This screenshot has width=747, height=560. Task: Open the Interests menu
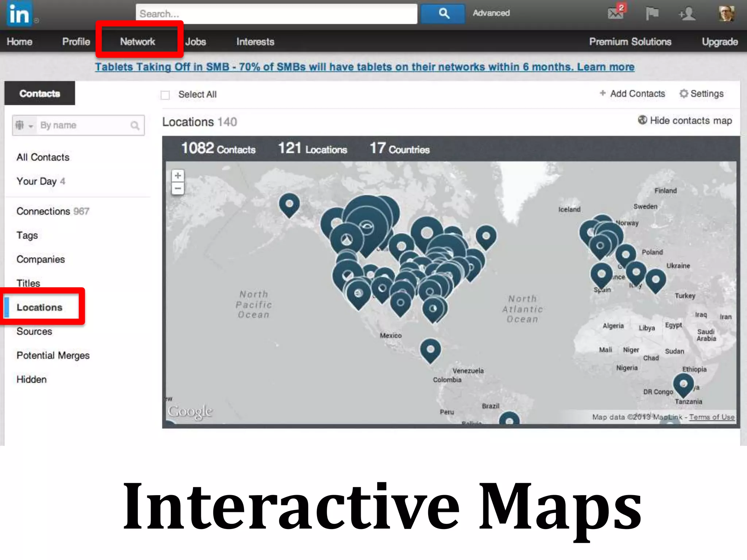[255, 42]
